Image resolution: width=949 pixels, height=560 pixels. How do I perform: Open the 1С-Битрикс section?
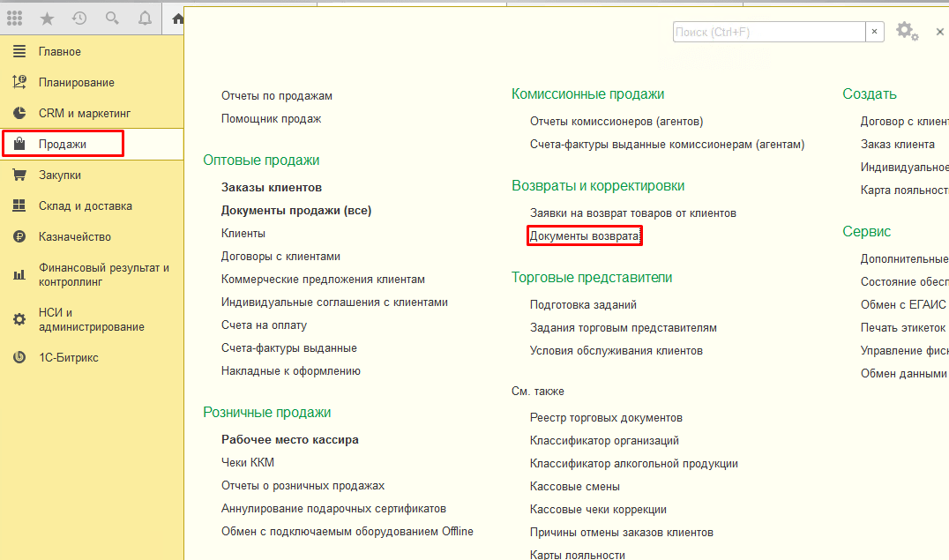pyautogui.click(x=69, y=358)
